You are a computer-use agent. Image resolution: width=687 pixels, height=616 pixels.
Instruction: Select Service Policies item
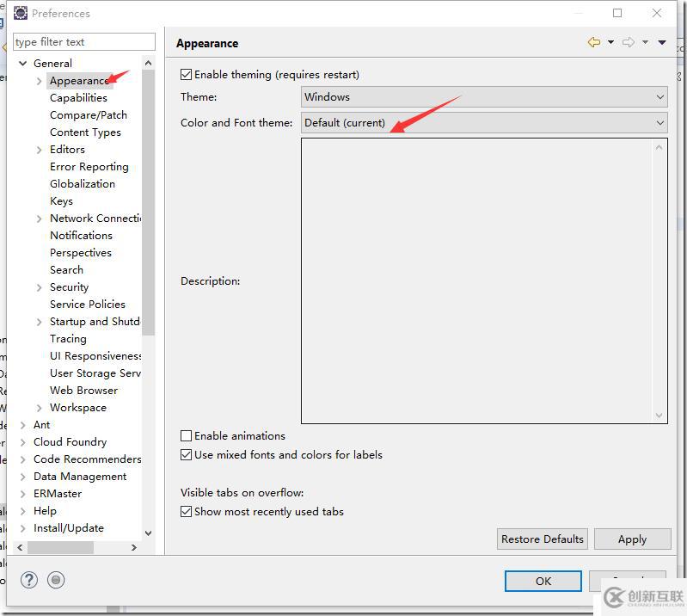pyautogui.click(x=88, y=305)
